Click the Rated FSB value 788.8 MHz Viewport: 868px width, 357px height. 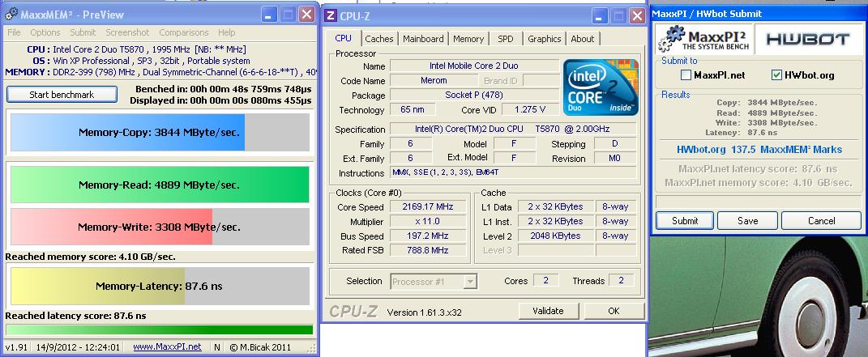(428, 250)
